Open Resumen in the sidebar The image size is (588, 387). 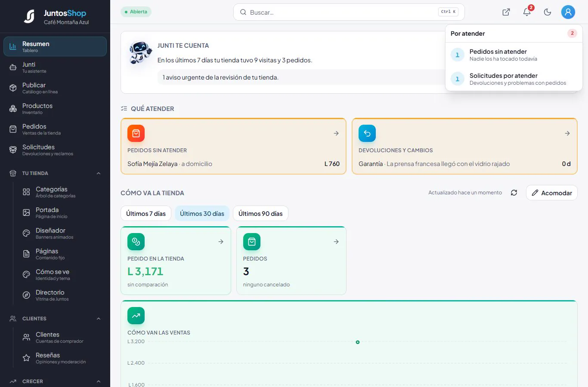(x=55, y=46)
